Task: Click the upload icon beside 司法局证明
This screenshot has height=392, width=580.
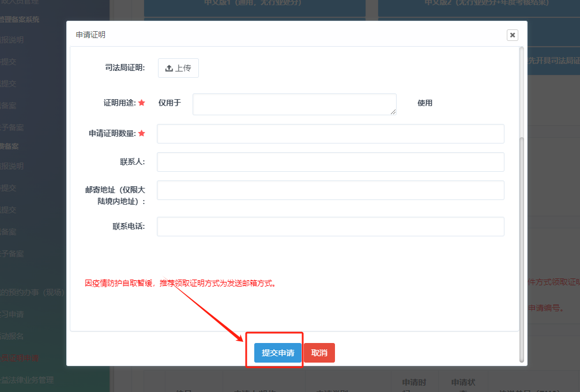Action: (x=169, y=68)
